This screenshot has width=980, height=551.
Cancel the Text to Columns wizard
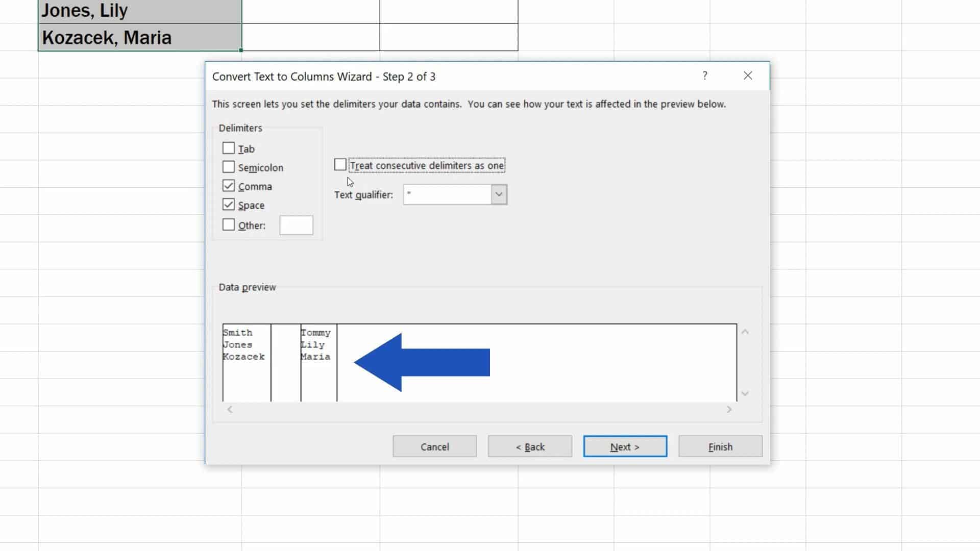tap(434, 446)
